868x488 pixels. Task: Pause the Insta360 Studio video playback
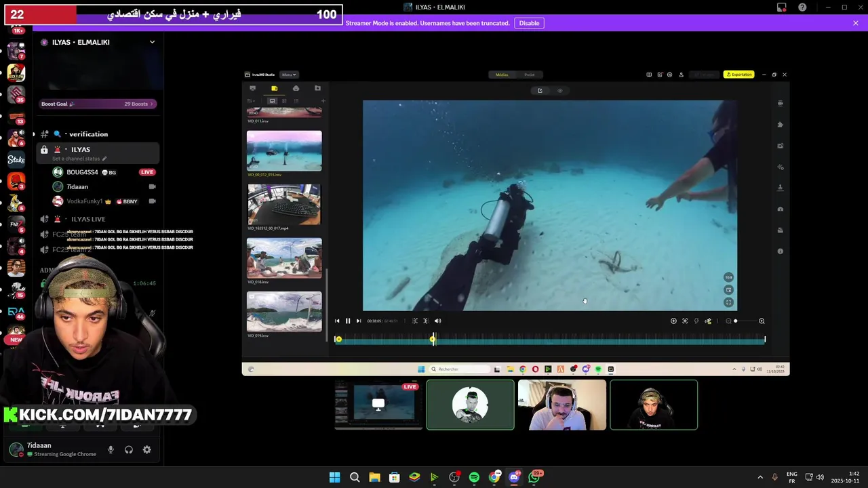pos(348,321)
